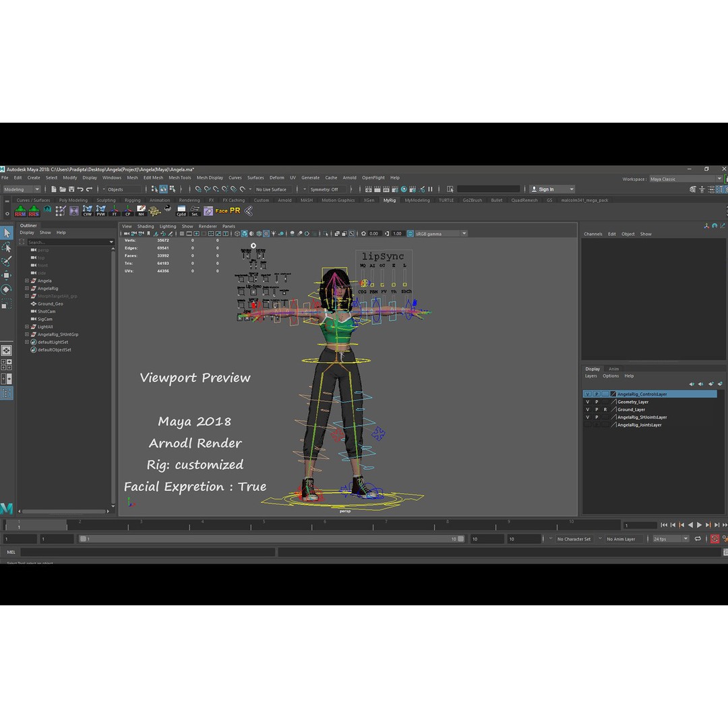The image size is (728, 728).
Task: Expand the Angela node in Outliner
Action: (x=27, y=280)
